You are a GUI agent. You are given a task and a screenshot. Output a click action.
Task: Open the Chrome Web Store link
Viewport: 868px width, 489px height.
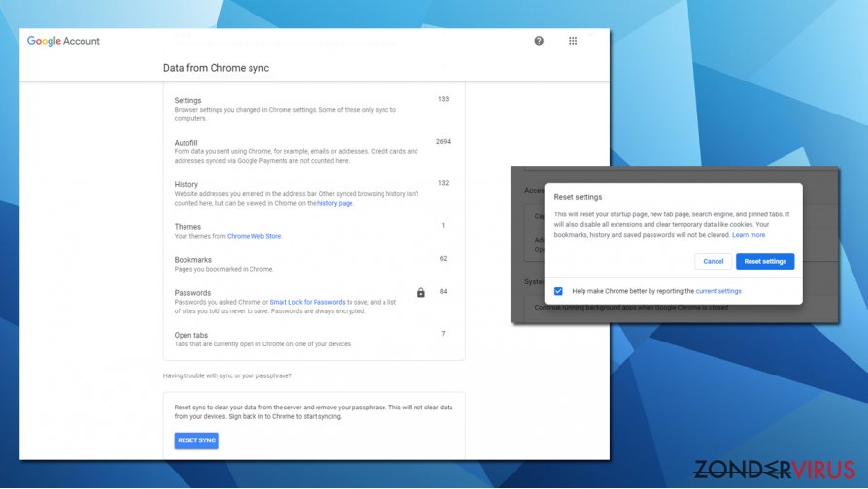coord(254,236)
